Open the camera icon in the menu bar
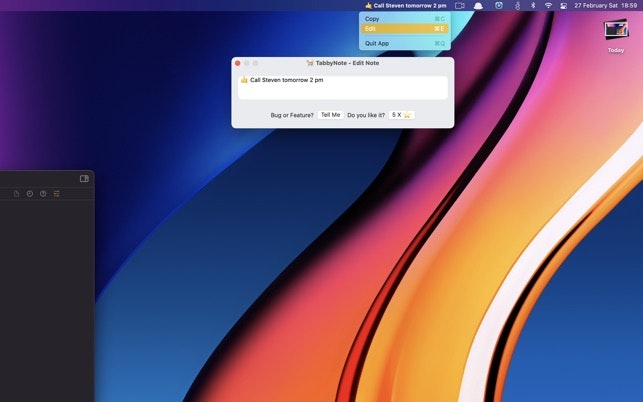The image size is (643, 402). 460,6
